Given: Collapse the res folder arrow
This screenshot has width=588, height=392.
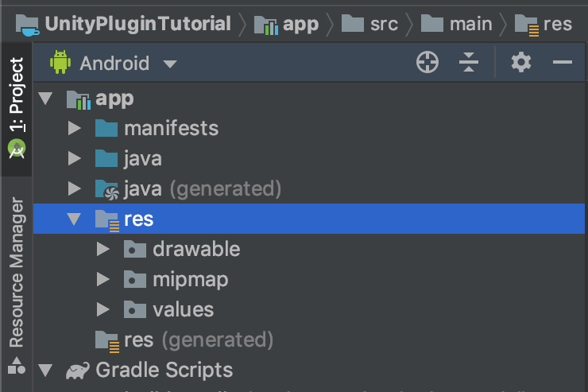Looking at the screenshot, I should [75, 219].
